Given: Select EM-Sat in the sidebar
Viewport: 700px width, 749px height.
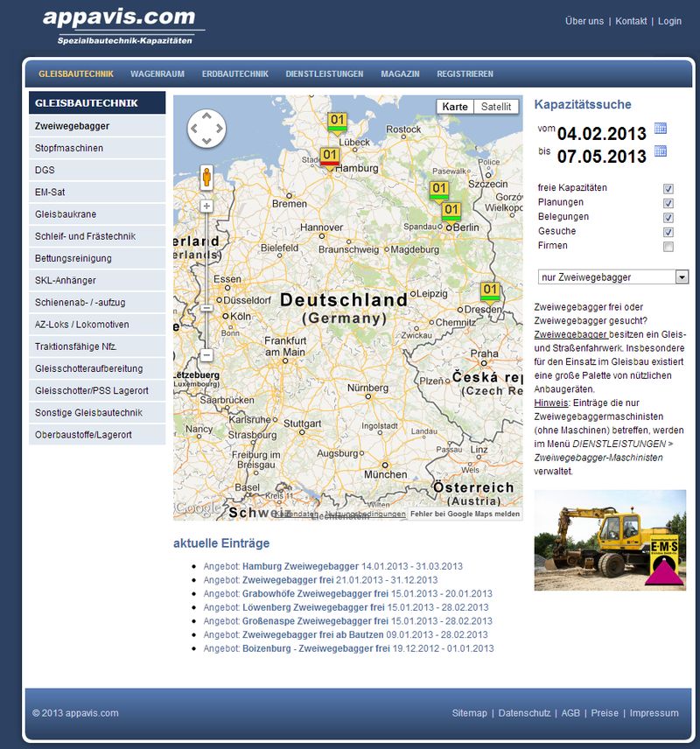Looking at the screenshot, I should [97, 192].
